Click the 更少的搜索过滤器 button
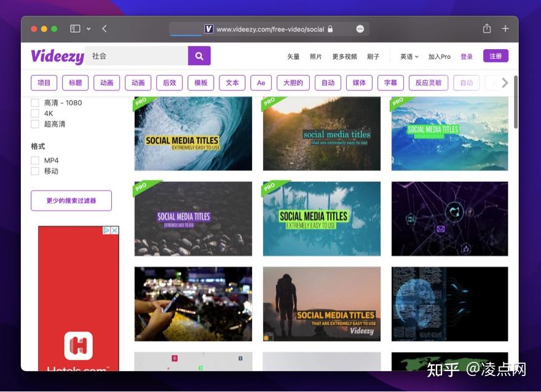Image resolution: width=541 pixels, height=392 pixels. pyautogui.click(x=71, y=200)
